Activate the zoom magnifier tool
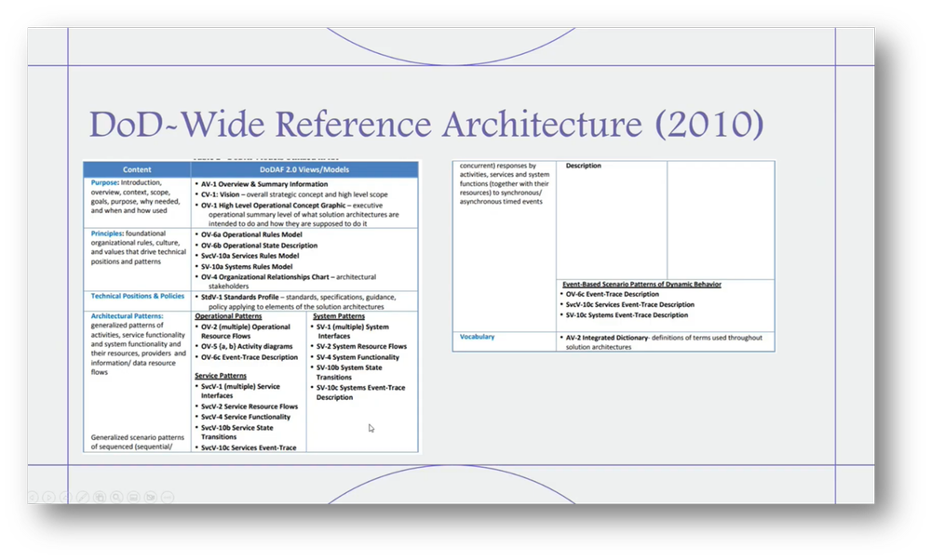The height and width of the screenshot is (560, 931). coord(117,497)
